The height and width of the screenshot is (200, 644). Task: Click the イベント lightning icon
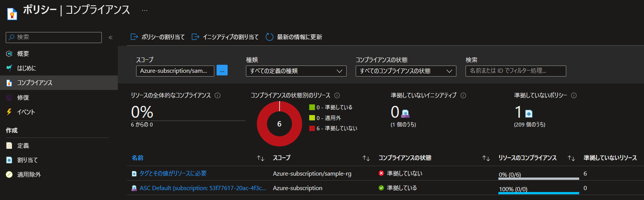coord(9,112)
